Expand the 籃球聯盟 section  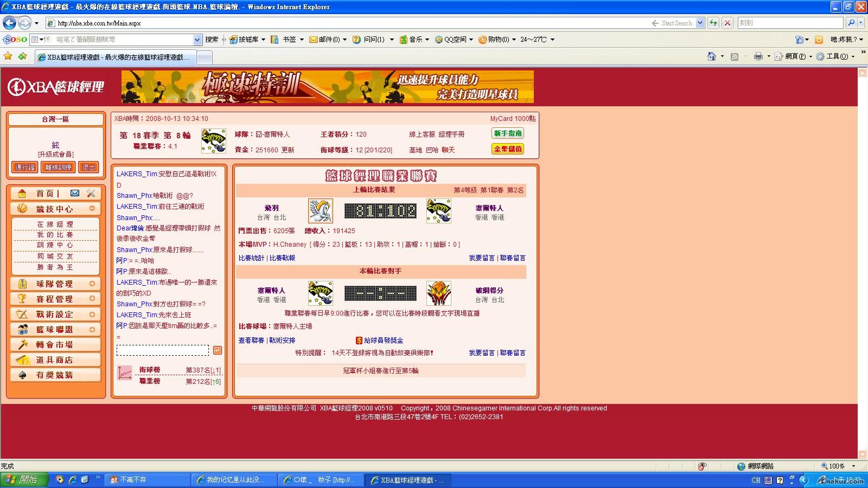(92, 329)
